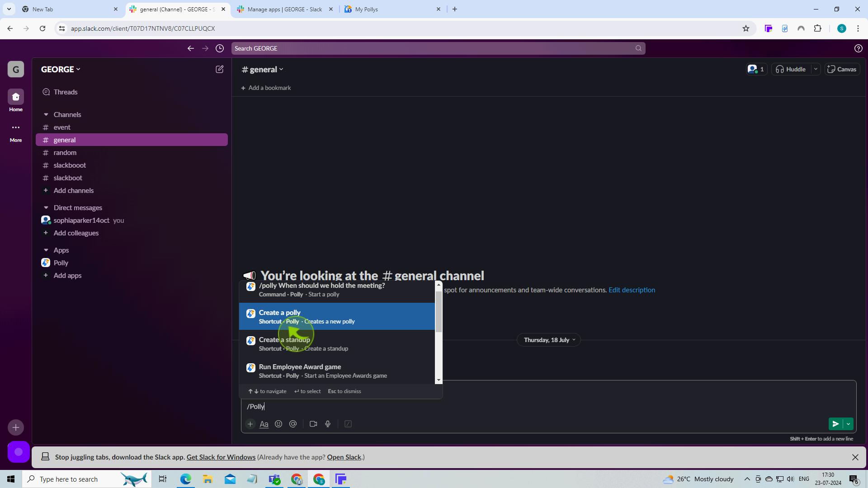The image size is (868, 488).
Task: Open Chrome tab search dropdown
Action: 9,9
